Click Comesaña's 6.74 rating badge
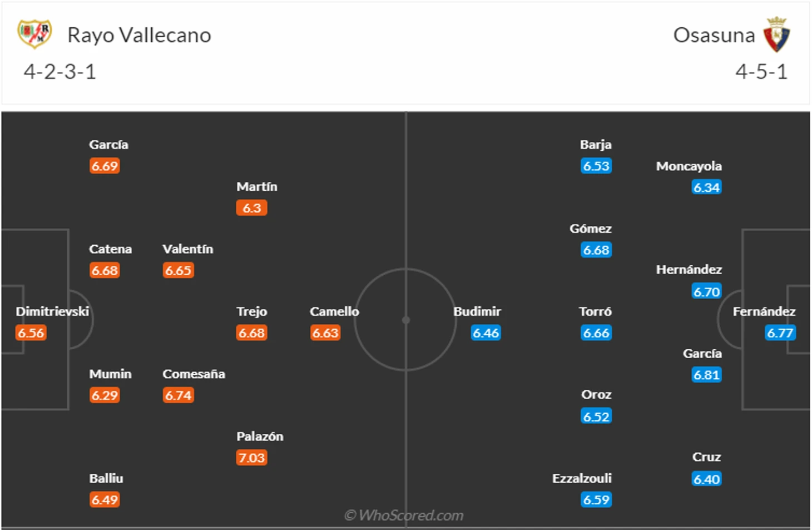 click(x=178, y=395)
